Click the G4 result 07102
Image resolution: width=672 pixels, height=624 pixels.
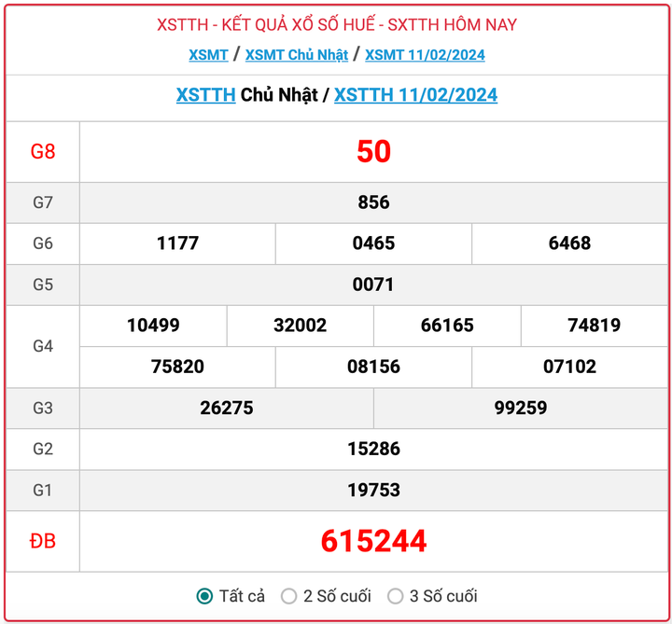[x=569, y=367]
